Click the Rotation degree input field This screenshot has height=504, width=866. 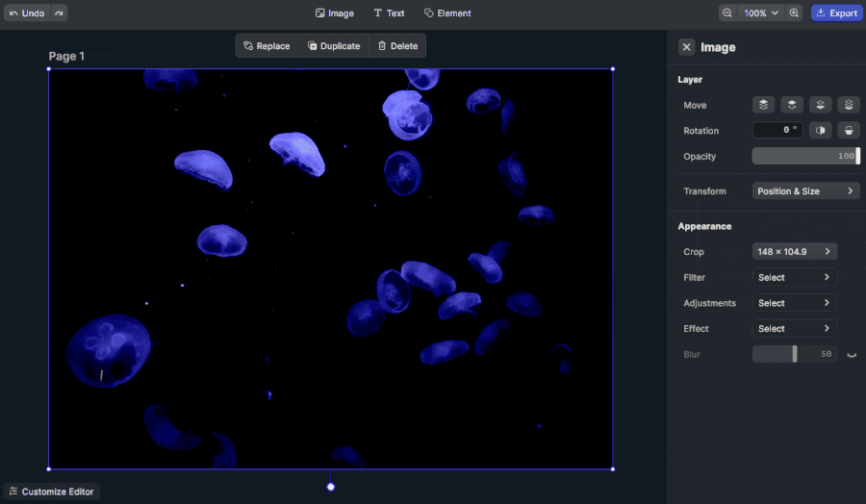pyautogui.click(x=777, y=131)
